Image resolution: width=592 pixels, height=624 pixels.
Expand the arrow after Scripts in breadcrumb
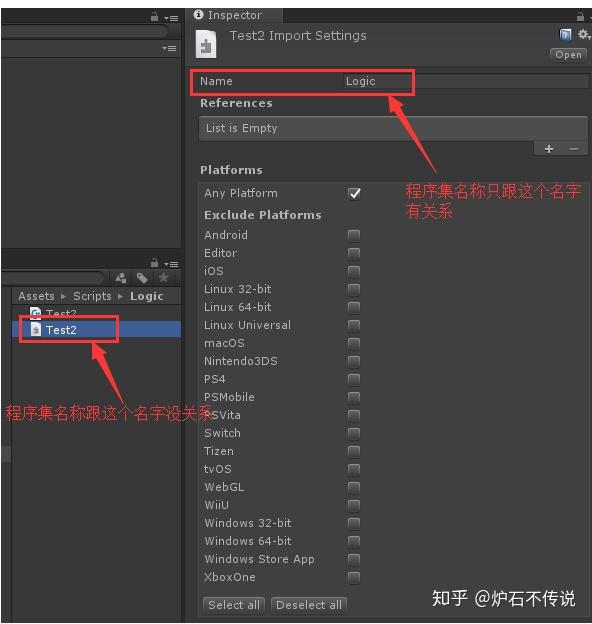click(x=121, y=296)
